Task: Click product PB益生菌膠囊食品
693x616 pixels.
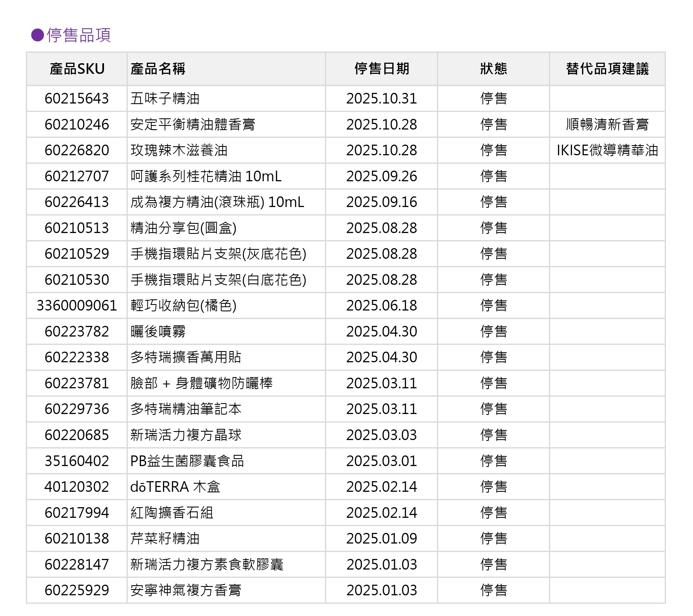Action: (x=187, y=461)
